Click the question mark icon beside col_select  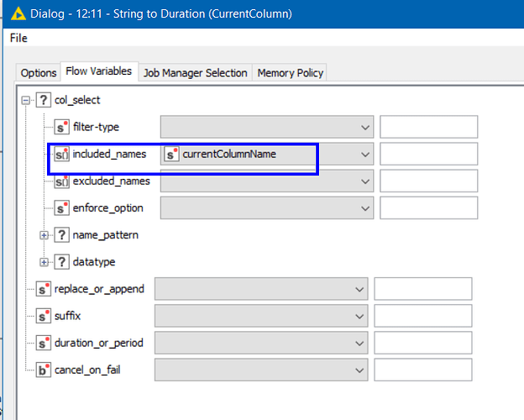point(44,101)
